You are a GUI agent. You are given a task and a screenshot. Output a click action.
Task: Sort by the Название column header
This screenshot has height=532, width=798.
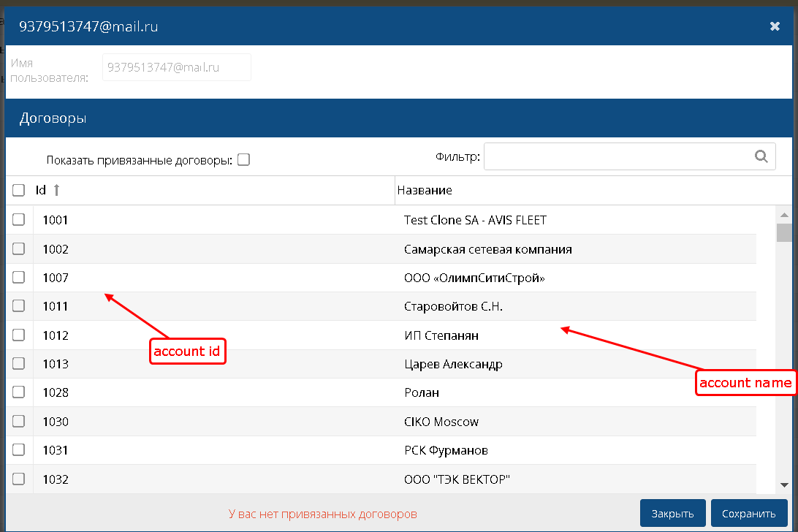click(x=425, y=190)
